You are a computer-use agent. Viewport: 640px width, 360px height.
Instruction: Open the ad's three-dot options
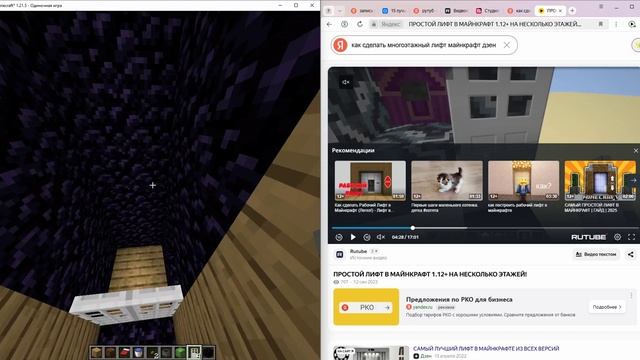pyautogui.click(x=631, y=295)
